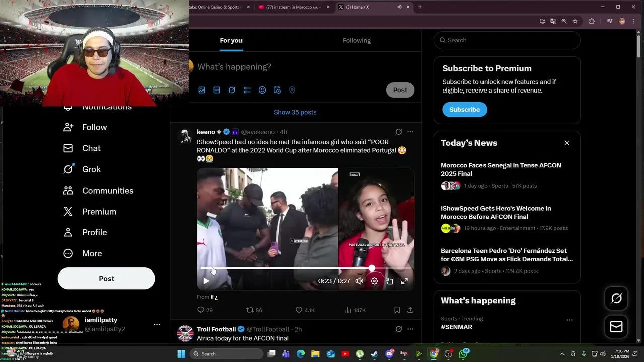Share keeno's post
644x362 pixels.
coord(410,310)
